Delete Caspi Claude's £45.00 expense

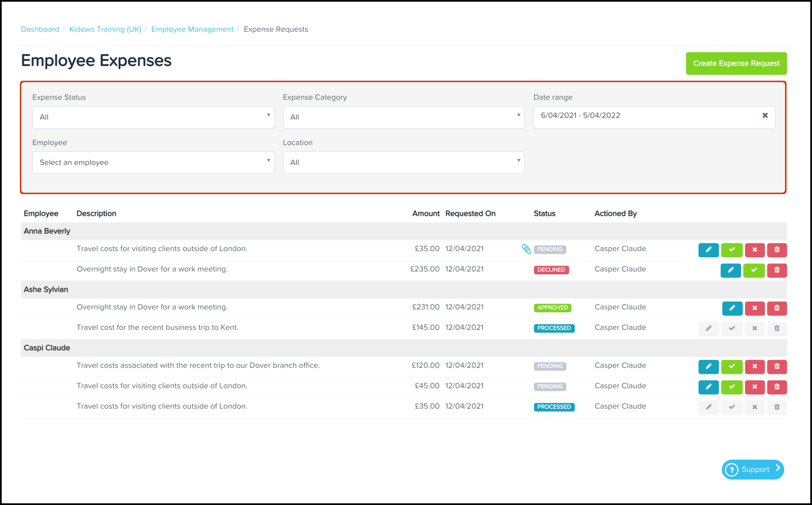coord(777,387)
